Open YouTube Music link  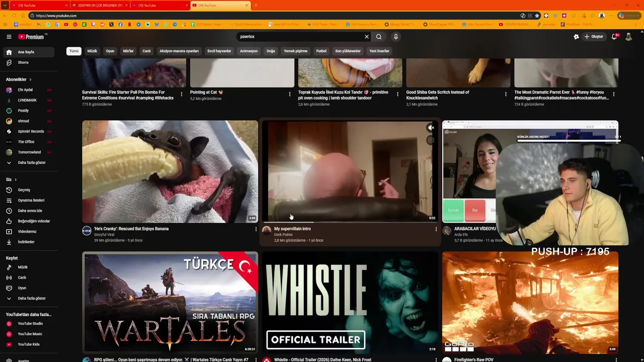(x=29, y=334)
